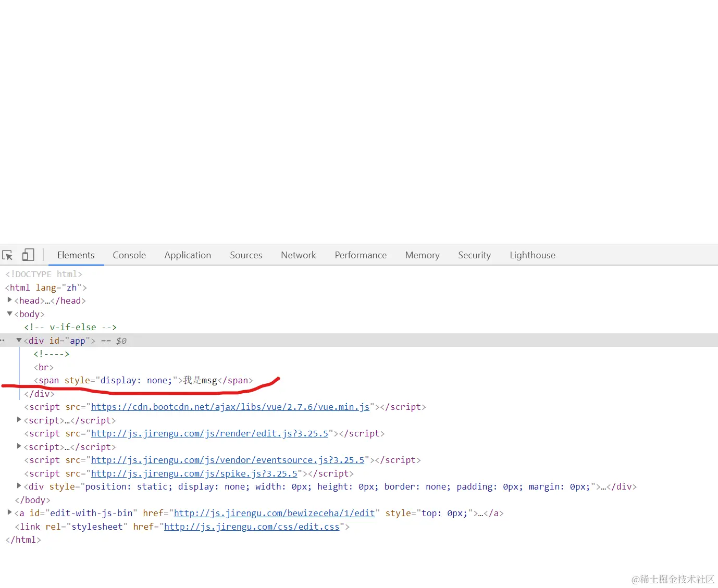This screenshot has width=718, height=588.
Task: Click the 我是msg text in span
Action: pos(200,380)
